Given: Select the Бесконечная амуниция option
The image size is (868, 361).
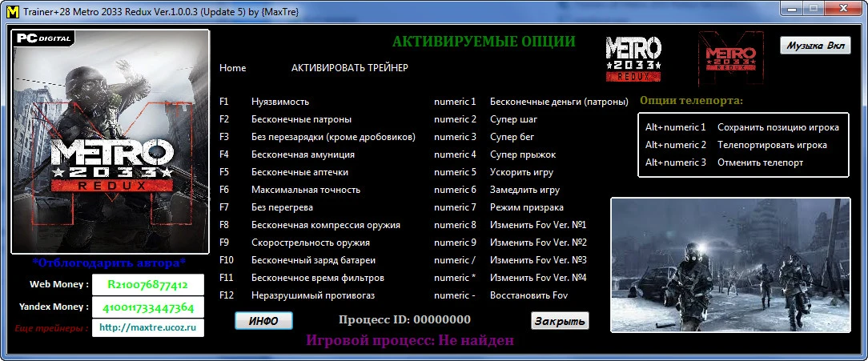Looking at the screenshot, I should pyautogui.click(x=303, y=154).
